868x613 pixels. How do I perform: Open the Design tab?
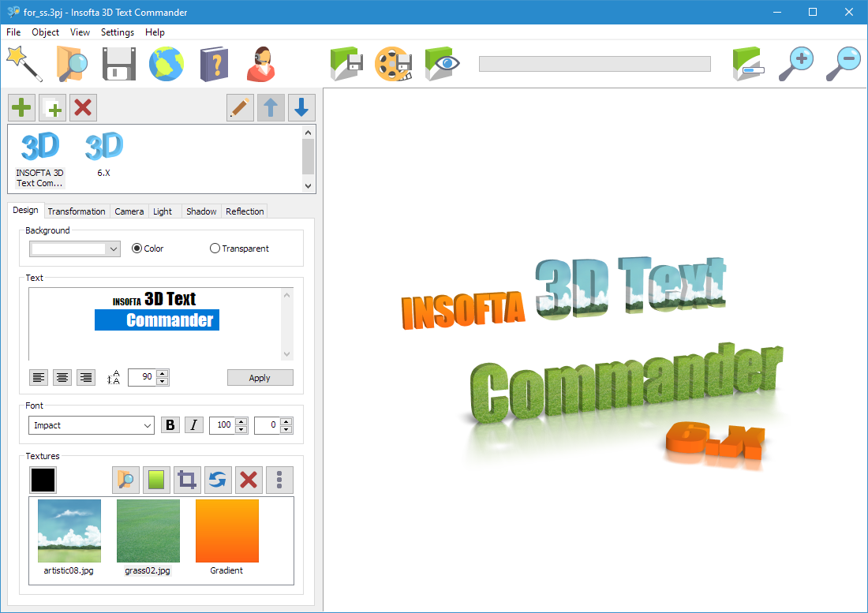[25, 210]
